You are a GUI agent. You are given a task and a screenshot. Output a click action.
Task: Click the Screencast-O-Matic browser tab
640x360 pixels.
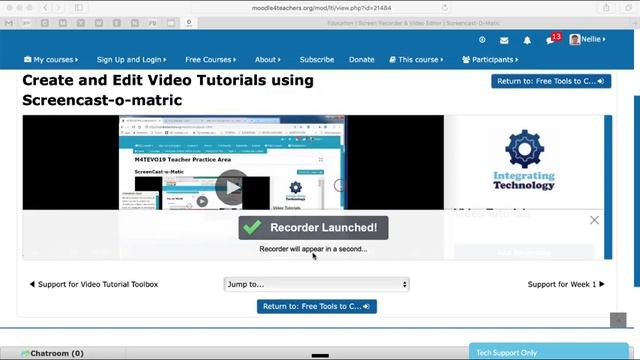(413, 23)
